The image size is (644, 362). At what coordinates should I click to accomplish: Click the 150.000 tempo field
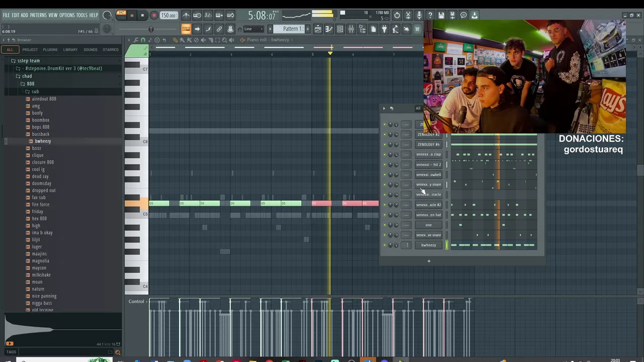168,15
